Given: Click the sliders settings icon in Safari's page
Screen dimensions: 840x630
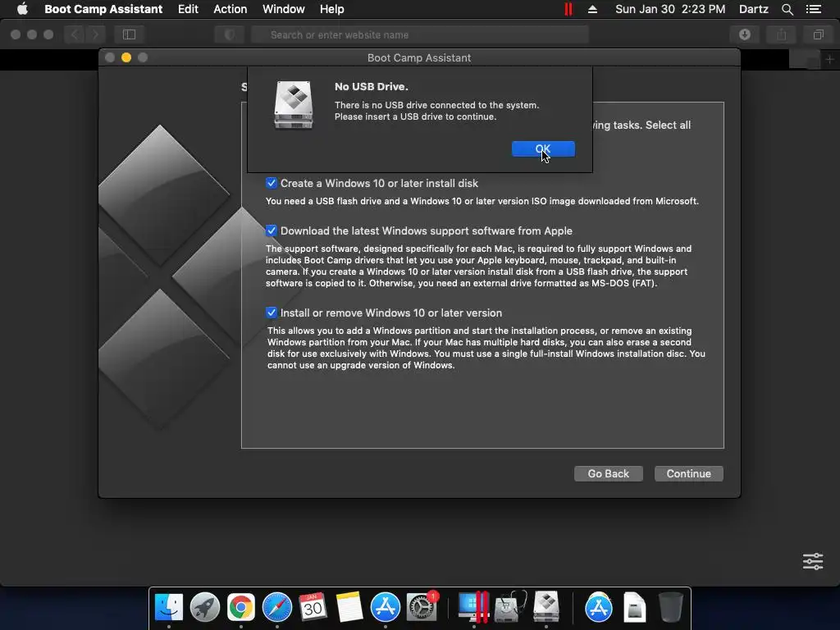Looking at the screenshot, I should click(x=813, y=561).
